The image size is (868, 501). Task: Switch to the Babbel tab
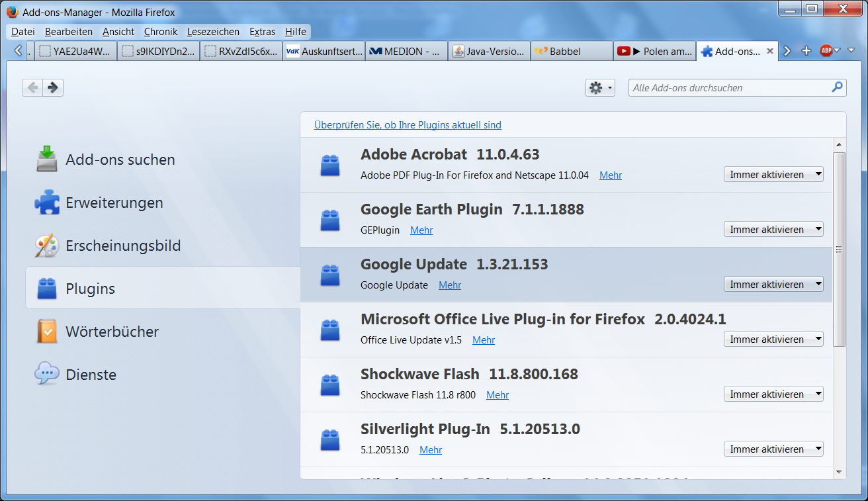pos(572,51)
